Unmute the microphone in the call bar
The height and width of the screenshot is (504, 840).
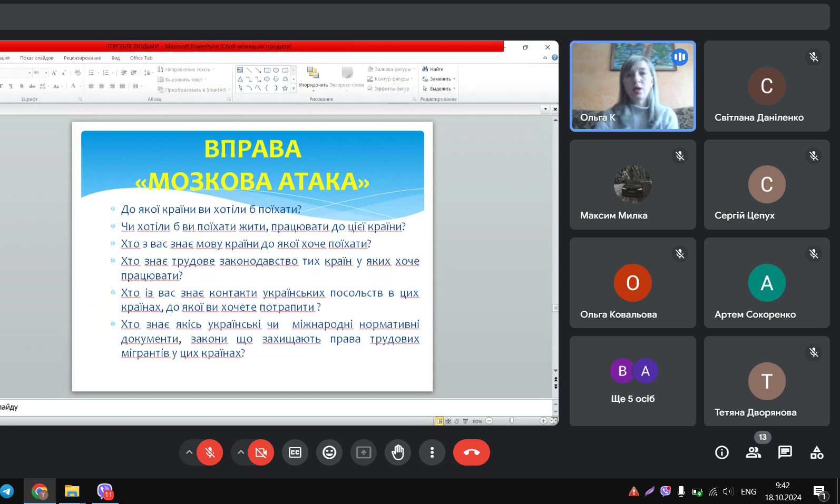click(210, 452)
